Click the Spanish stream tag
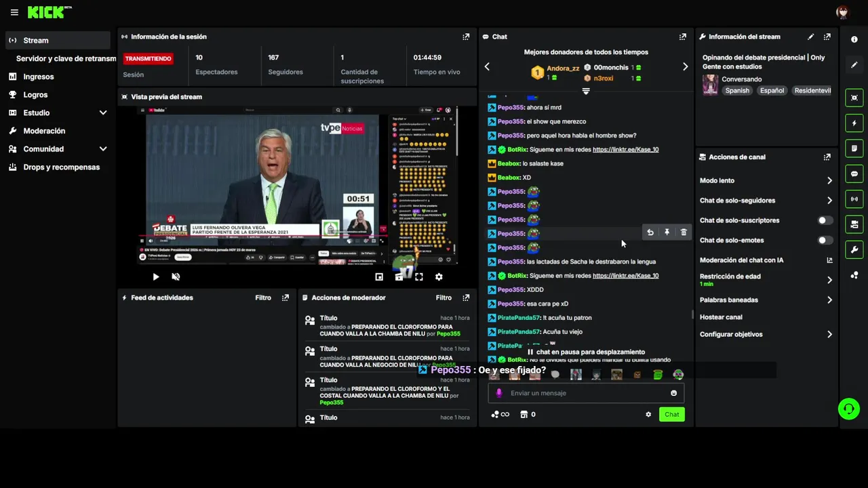This screenshot has height=488, width=868. click(x=736, y=91)
